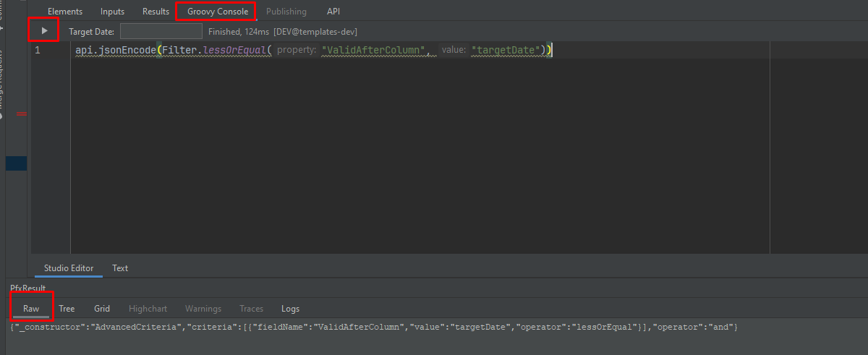Run the Groovy script with play button

point(44,30)
